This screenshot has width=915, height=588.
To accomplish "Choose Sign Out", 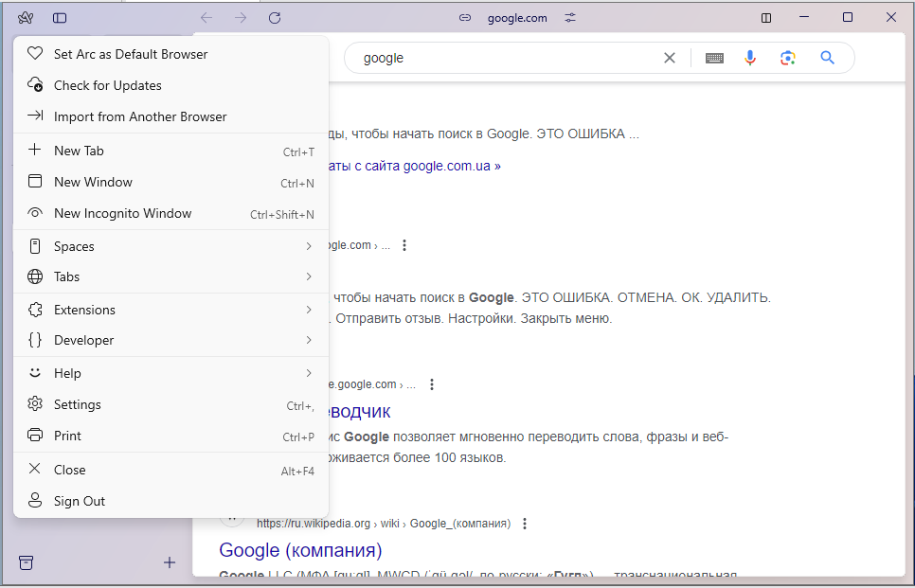I will [x=171, y=501].
